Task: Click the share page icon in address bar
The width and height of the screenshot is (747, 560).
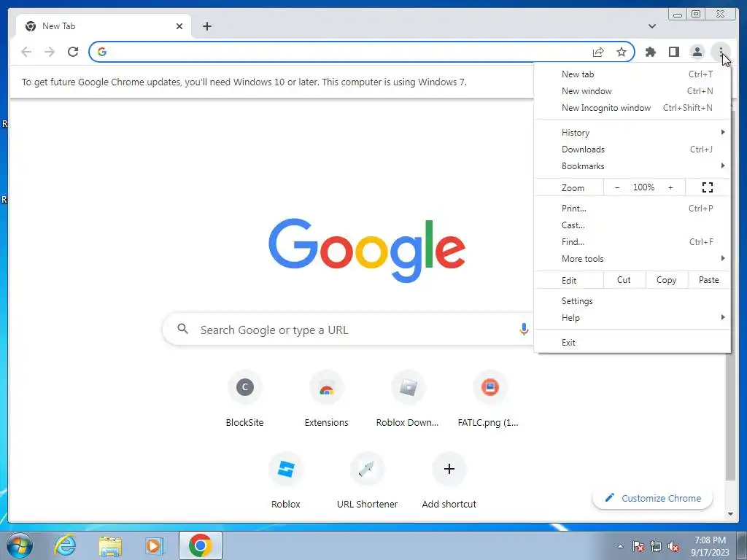Action: tap(598, 52)
